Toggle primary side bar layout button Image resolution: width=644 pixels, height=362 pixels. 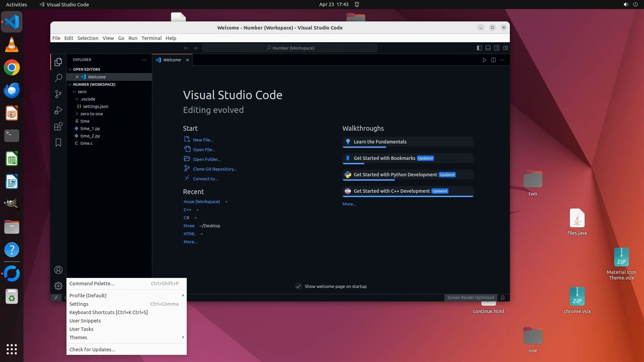pos(479,48)
